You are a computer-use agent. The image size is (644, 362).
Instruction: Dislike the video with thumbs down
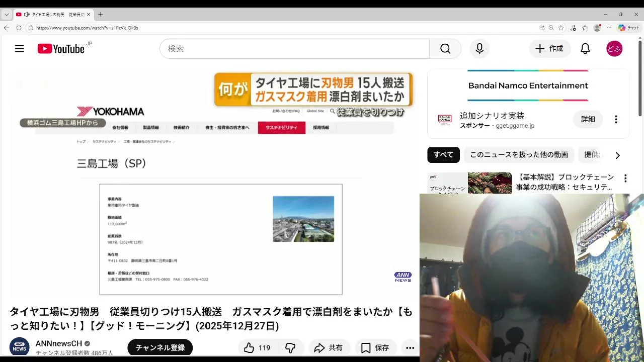pos(290,348)
